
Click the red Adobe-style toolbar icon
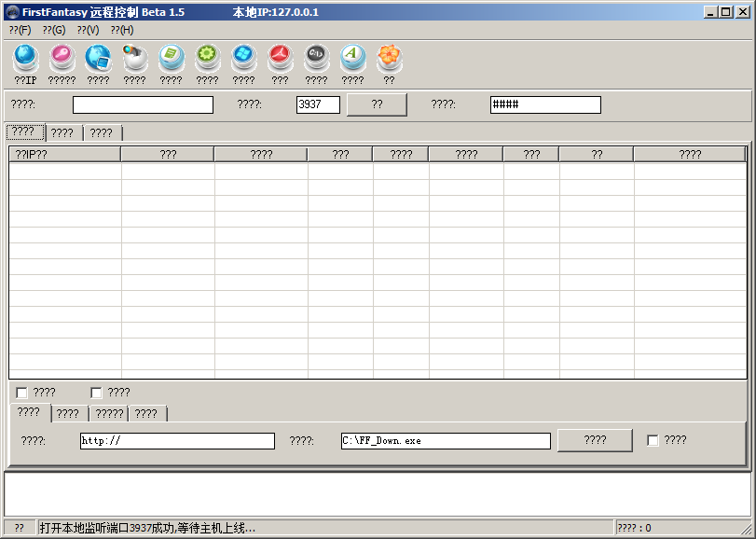click(x=280, y=58)
